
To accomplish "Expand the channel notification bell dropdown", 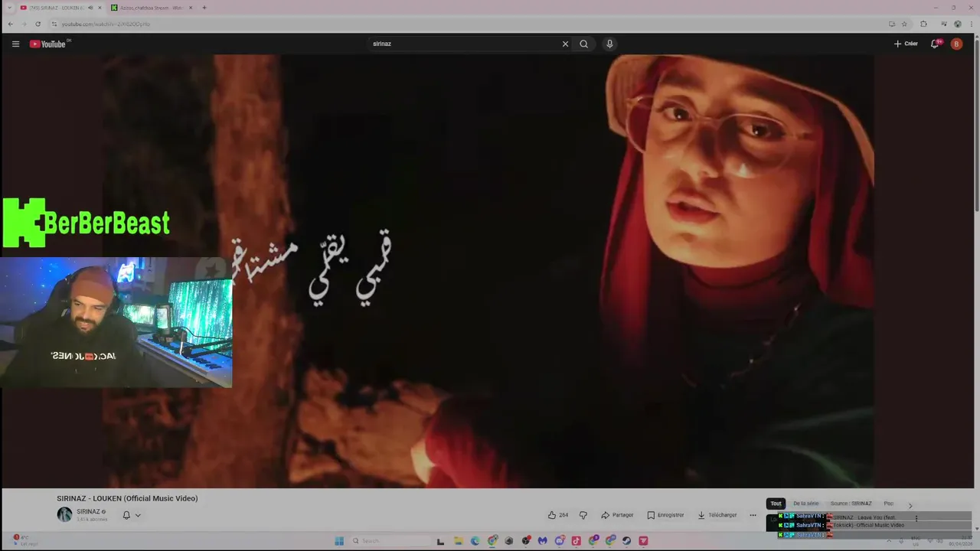I will pyautogui.click(x=132, y=515).
